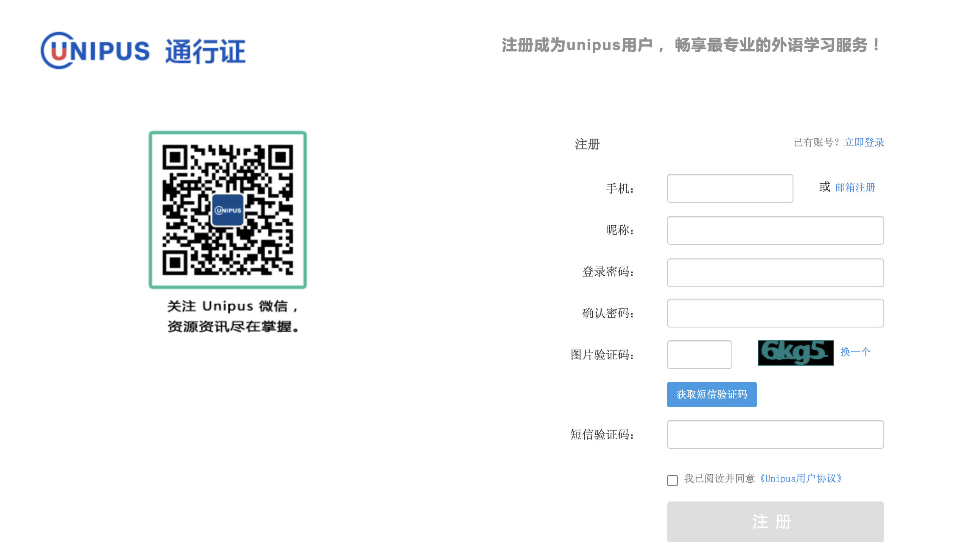The width and height of the screenshot is (975, 560).
Task: Select the 昵称 nickname field
Action: point(775,230)
